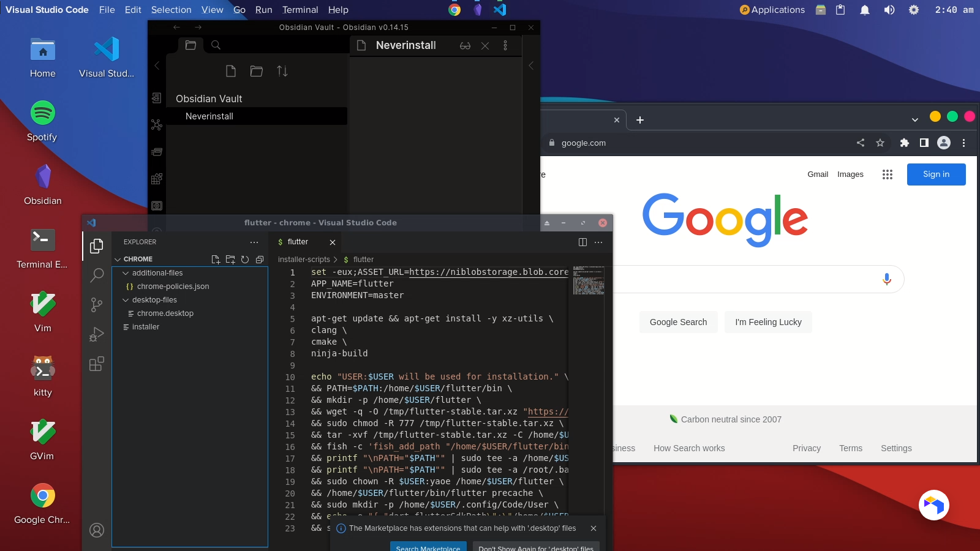
Task: Open the Accounts icon in VS Code activity bar
Action: 97,530
